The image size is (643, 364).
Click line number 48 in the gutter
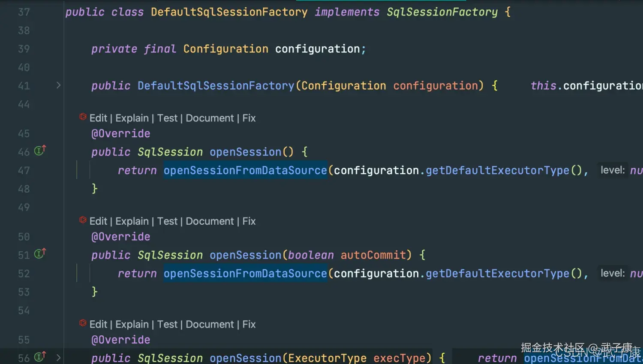(24, 189)
